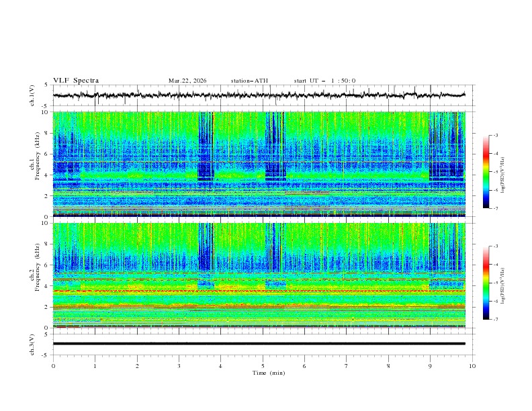Click the "Time (min)" axis title
Viewport: 532px width, 411px height.
point(269,373)
